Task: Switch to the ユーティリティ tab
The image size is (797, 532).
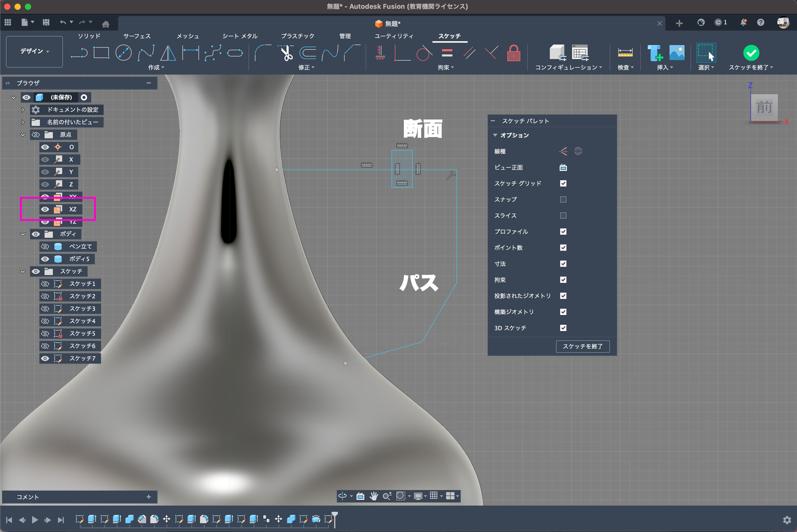Action: 394,36
